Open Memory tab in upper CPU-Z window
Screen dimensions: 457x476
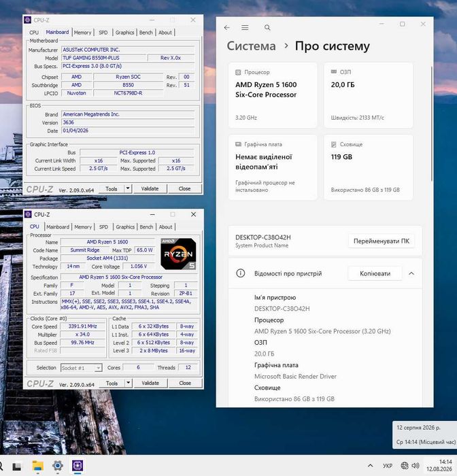[82, 33]
